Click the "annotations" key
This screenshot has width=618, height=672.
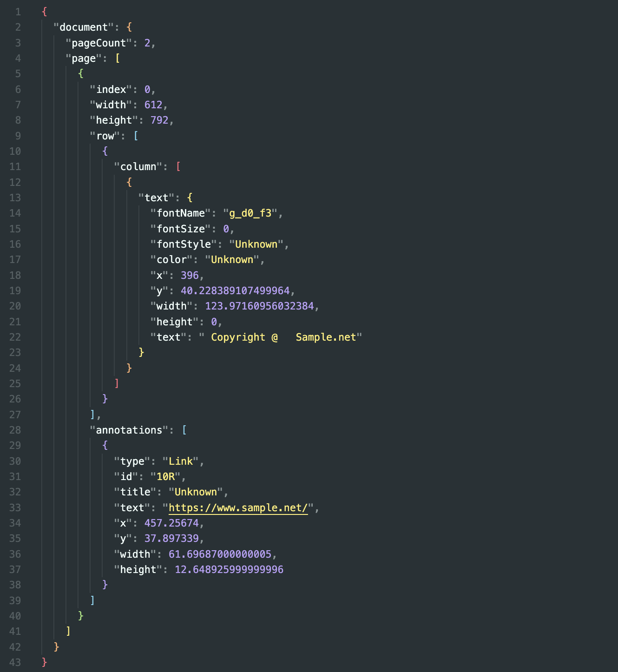[x=129, y=430]
